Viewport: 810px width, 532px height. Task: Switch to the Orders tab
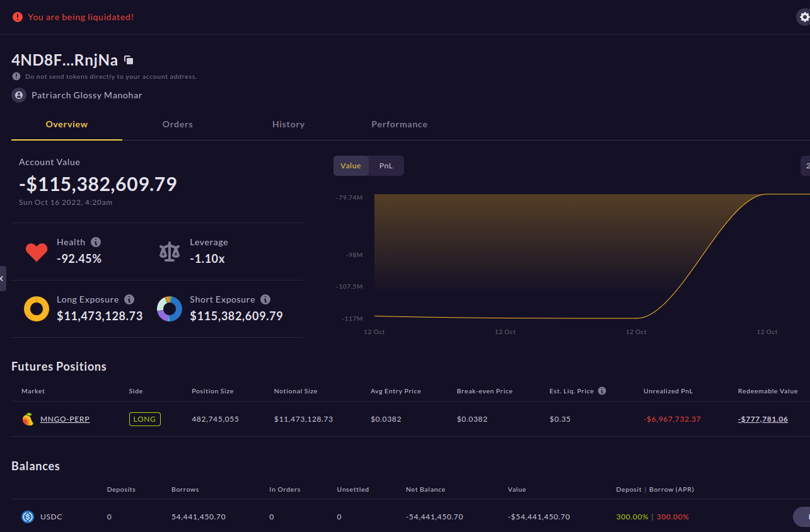(178, 124)
